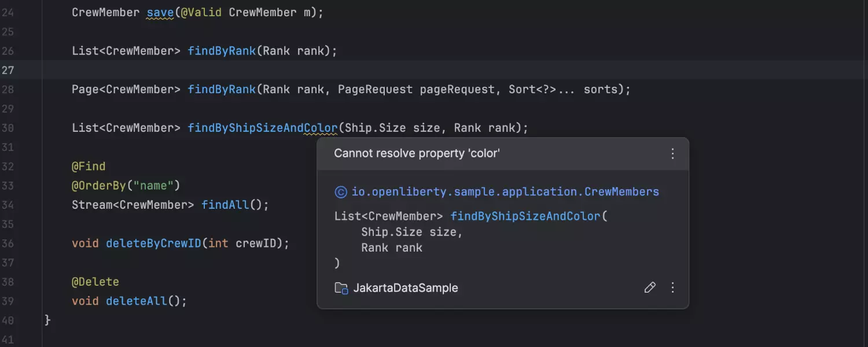The height and width of the screenshot is (347, 868).
Task: Click line number 27 in the gutter
Action: [8, 71]
